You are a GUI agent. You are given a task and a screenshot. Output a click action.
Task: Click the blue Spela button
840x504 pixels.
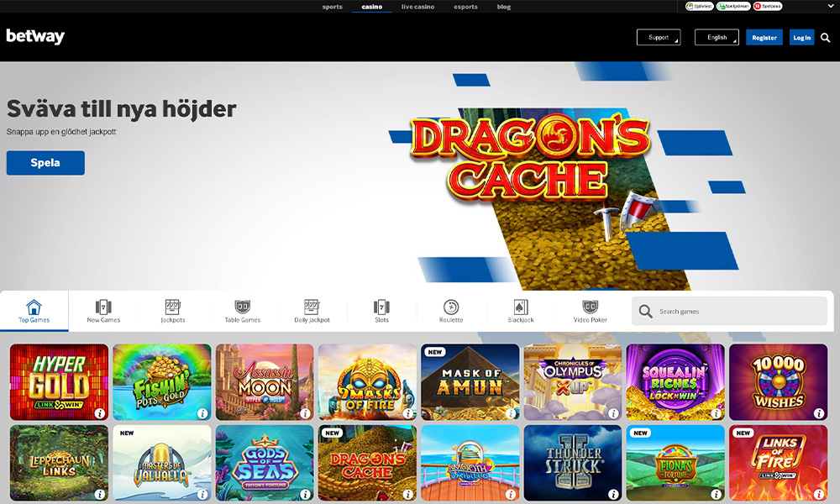pos(45,163)
